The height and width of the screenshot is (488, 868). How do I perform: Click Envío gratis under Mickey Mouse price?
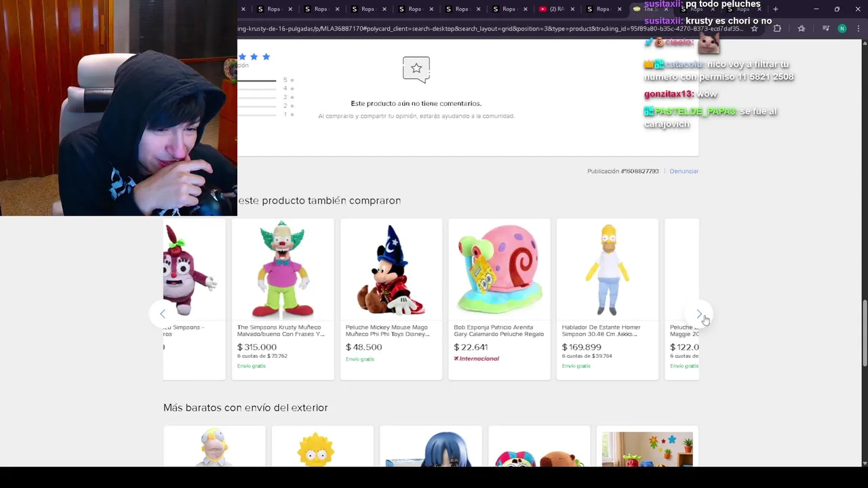tap(359, 359)
